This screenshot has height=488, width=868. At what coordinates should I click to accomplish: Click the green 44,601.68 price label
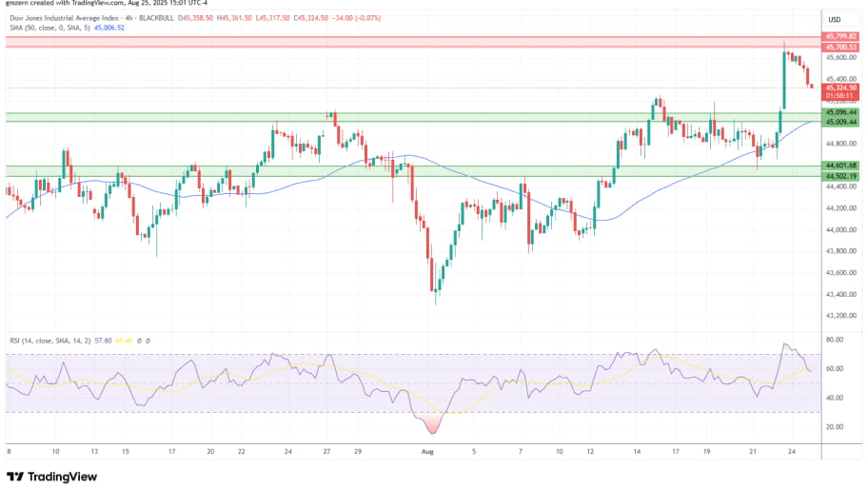841,166
